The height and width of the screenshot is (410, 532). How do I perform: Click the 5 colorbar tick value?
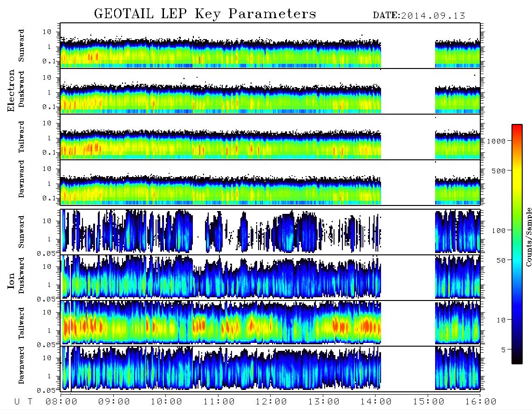pyautogui.click(x=503, y=350)
